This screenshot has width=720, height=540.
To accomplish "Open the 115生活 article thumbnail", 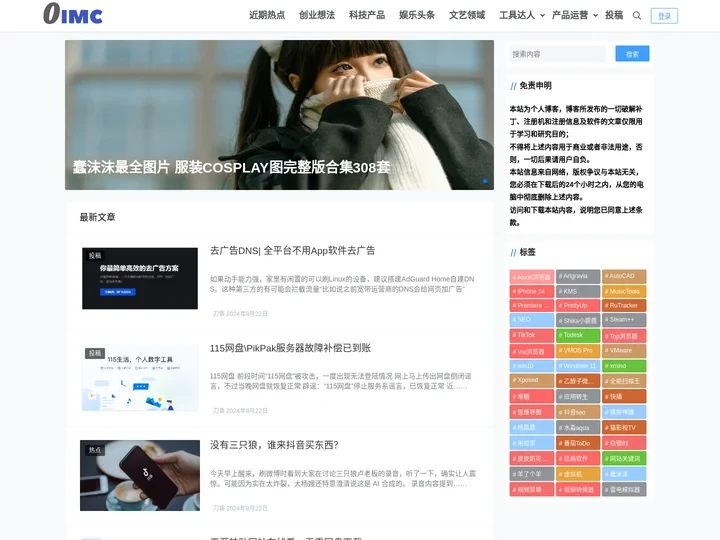I will pos(140,377).
